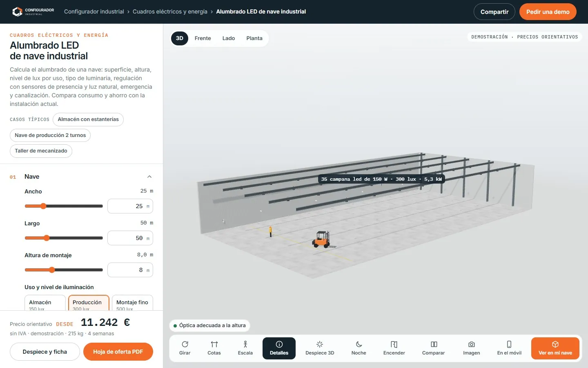Adjust the Largo slider
The height and width of the screenshot is (368, 588).
tap(64, 238)
